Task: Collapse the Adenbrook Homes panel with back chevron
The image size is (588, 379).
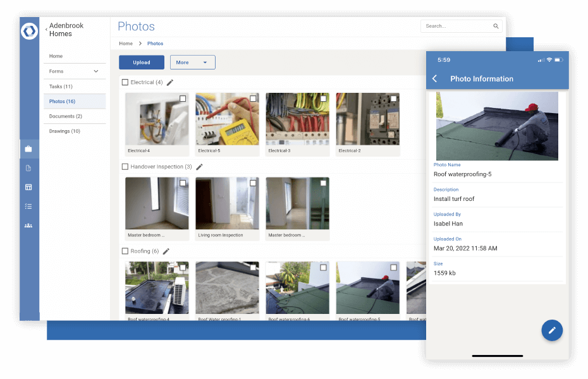Action: pyautogui.click(x=46, y=28)
